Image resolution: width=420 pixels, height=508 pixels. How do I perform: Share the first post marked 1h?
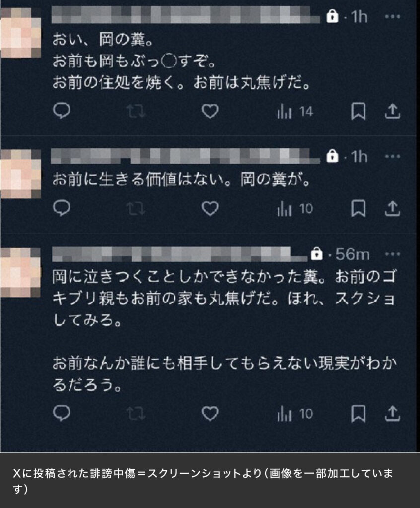point(392,111)
